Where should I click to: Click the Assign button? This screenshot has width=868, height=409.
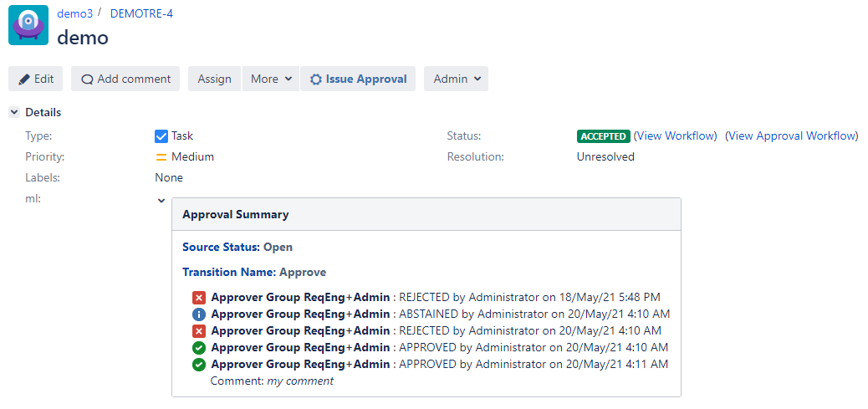(214, 79)
